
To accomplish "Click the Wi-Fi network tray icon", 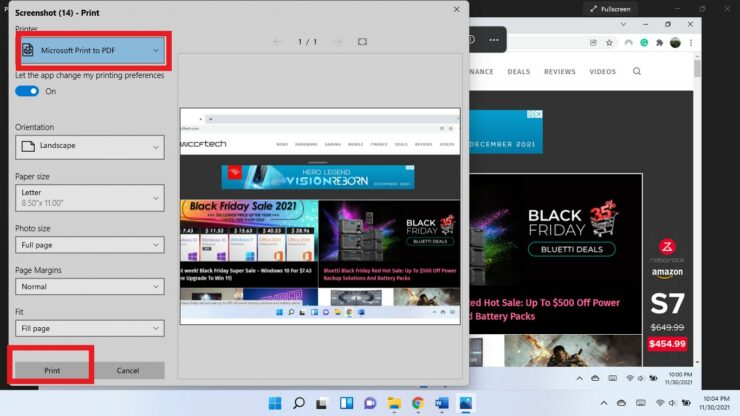I will 660,403.
